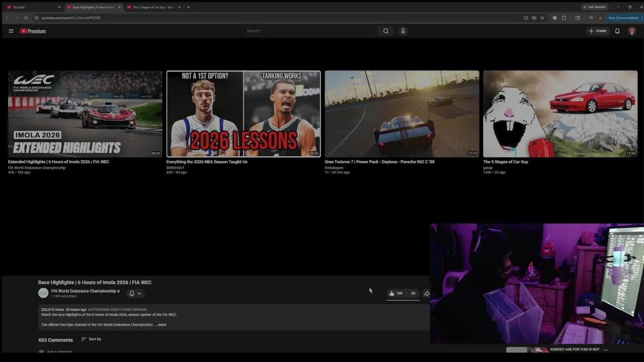Click the Share arrow button
644x362 pixels.
pyautogui.click(x=427, y=294)
